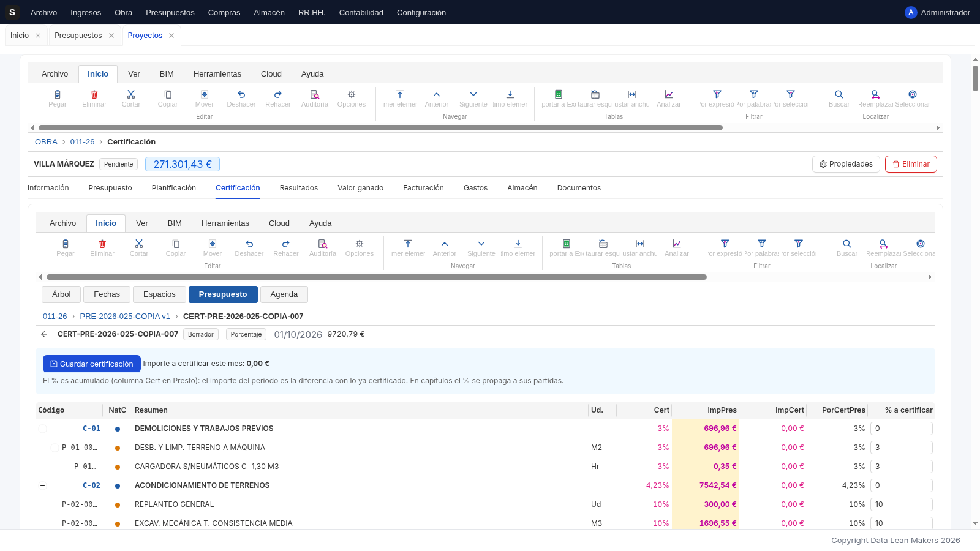Collapse chapter C-02 row
The height and width of the screenshot is (551, 980).
(42, 485)
